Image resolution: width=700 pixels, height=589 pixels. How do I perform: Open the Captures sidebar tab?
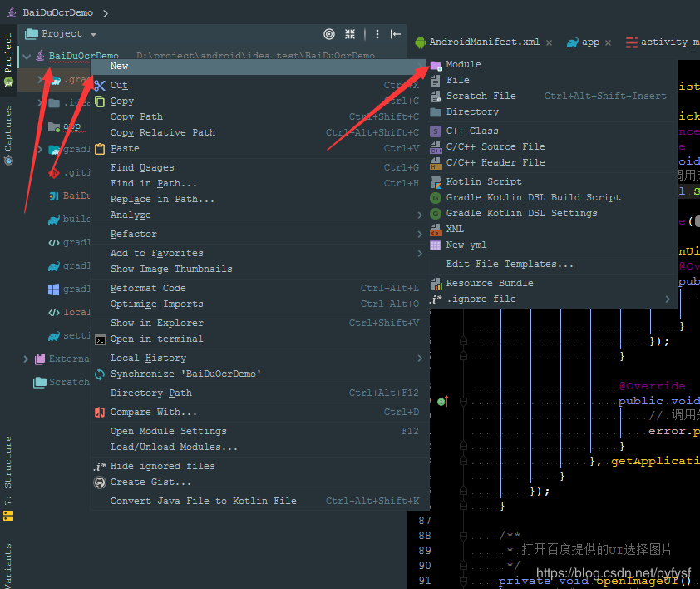(x=8, y=135)
